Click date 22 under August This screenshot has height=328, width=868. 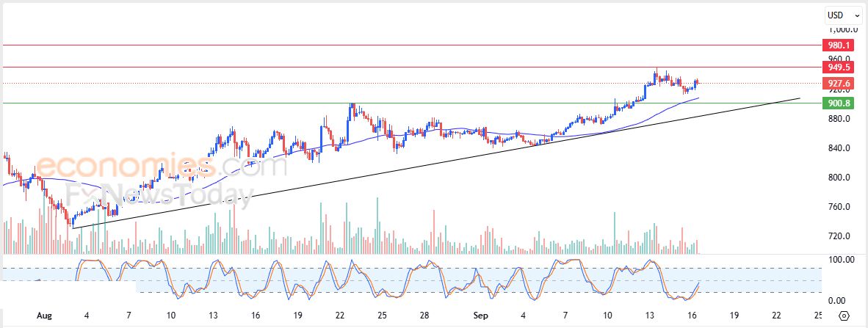(340, 316)
